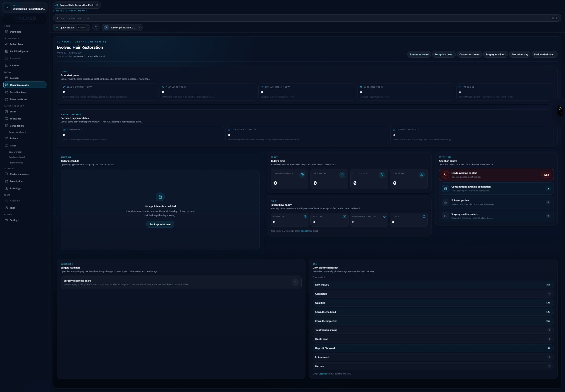Click the Doctor workspace stethoscope icon
565x392 pixels.
coord(7,174)
